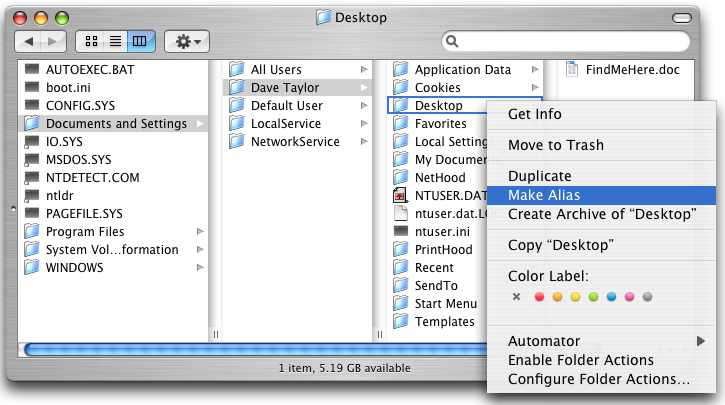Expand the Cookies folder arrow
This screenshot has height=405, width=725.
tap(535, 87)
